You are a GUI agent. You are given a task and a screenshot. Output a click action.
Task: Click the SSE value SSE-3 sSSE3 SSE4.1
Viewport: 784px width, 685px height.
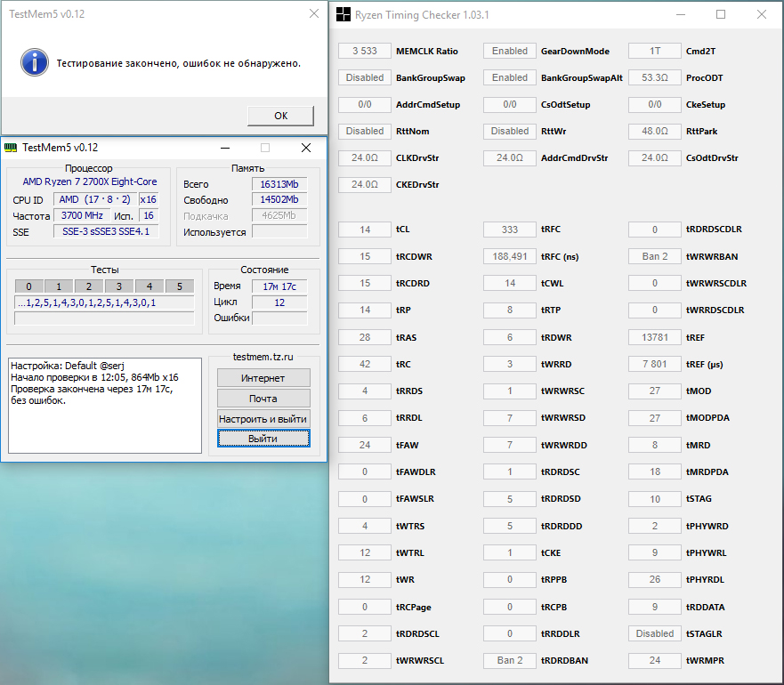click(106, 231)
